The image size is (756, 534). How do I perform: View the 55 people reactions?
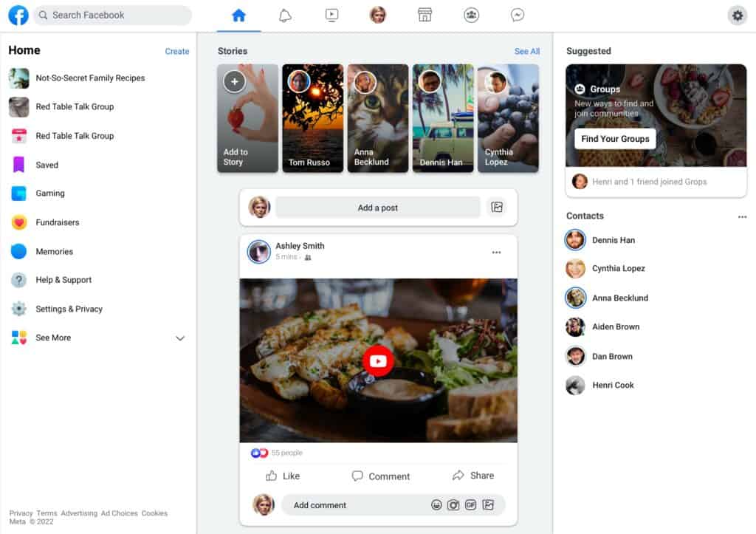pos(286,453)
